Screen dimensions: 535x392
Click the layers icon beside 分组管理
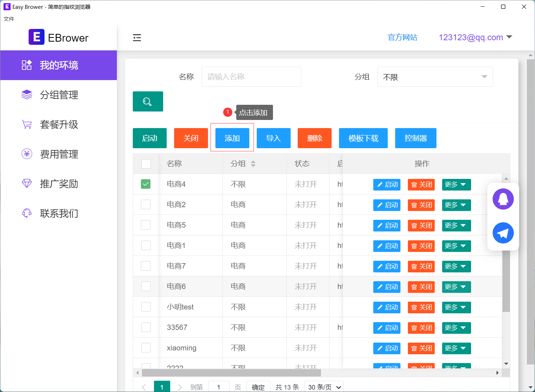tap(27, 95)
